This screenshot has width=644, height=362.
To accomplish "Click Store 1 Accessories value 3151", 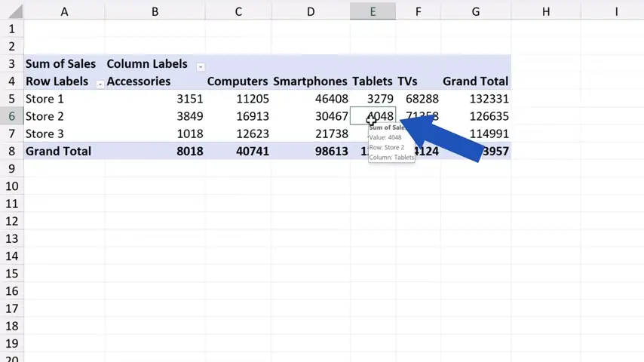I will tap(189, 99).
